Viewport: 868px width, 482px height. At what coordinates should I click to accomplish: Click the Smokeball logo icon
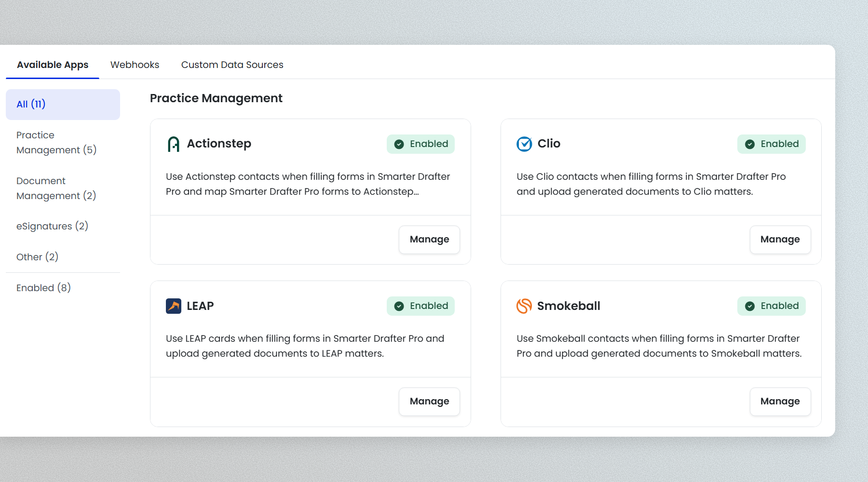524,306
